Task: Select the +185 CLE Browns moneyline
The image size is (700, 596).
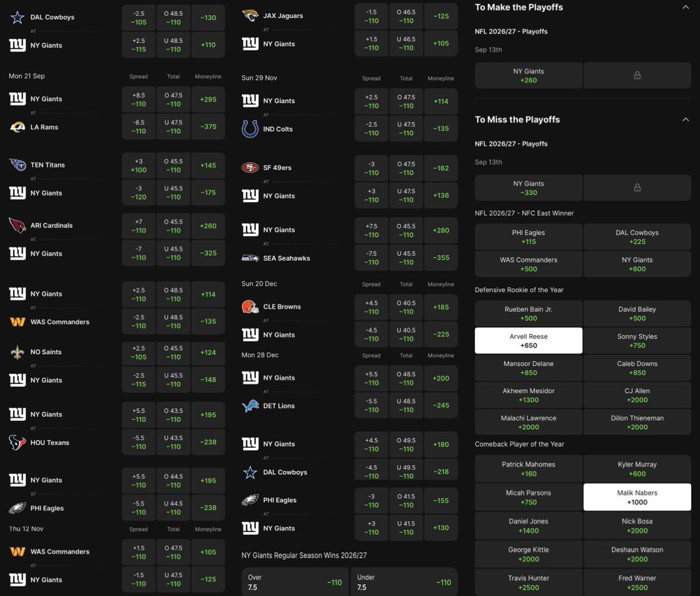Action: coord(441,307)
